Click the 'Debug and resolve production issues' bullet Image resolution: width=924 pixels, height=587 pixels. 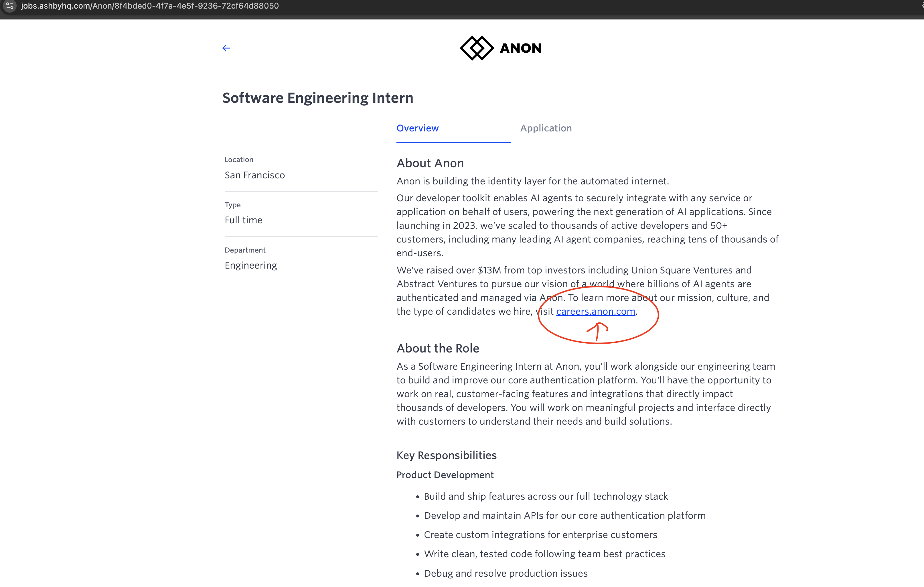click(505, 573)
